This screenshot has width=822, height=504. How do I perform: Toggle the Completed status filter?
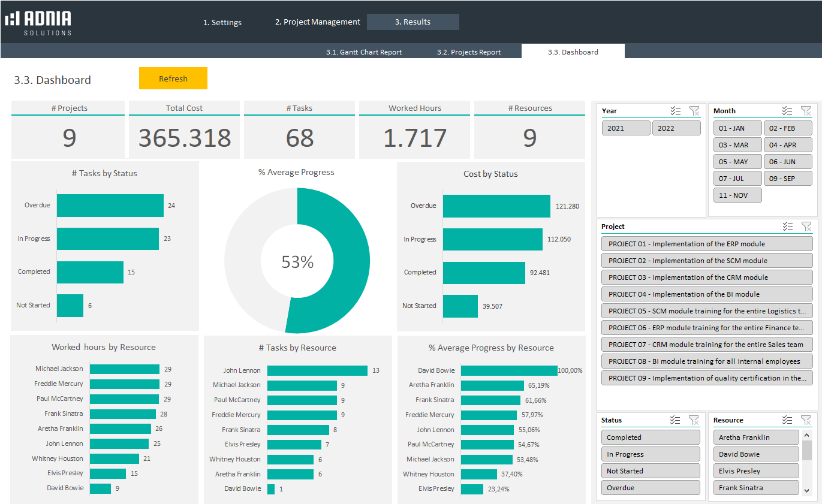[651, 437]
